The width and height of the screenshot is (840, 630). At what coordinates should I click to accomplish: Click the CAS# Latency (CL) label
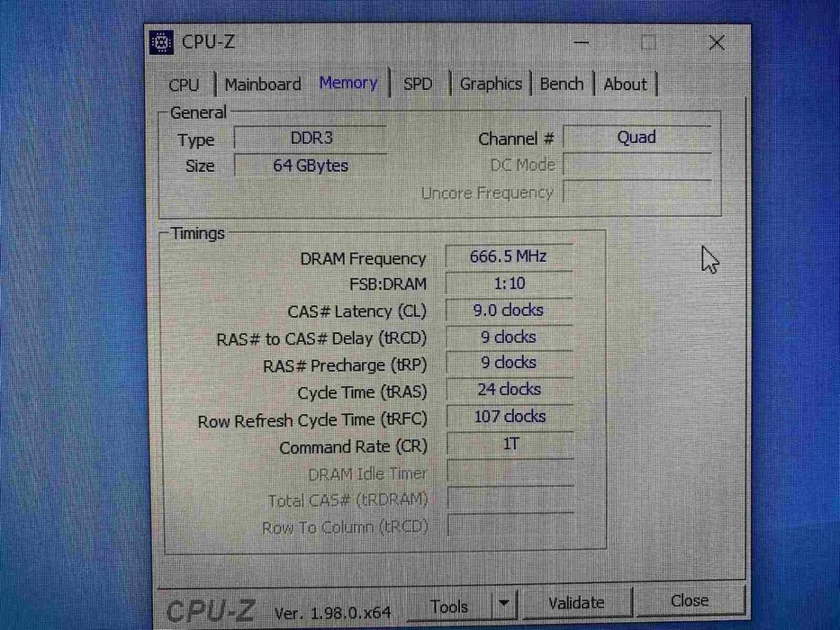pyautogui.click(x=357, y=311)
